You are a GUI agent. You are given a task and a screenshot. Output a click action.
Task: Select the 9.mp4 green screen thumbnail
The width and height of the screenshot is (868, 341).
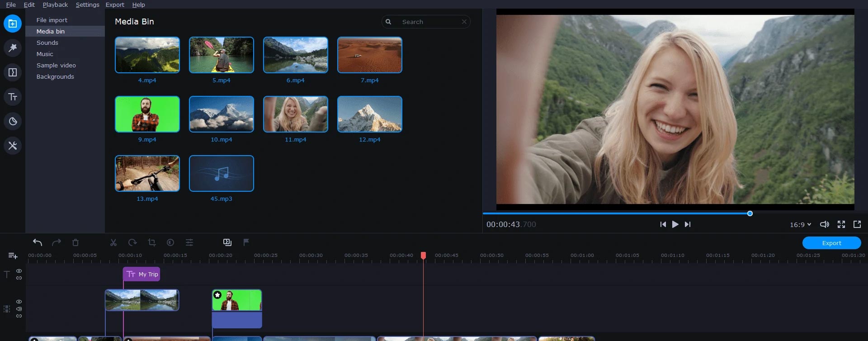click(x=147, y=114)
